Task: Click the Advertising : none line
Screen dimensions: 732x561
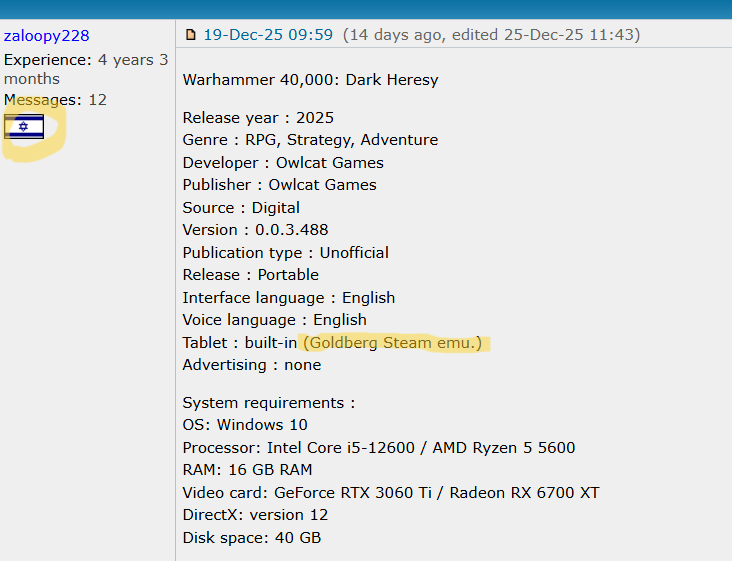Action: pyautogui.click(x=252, y=365)
